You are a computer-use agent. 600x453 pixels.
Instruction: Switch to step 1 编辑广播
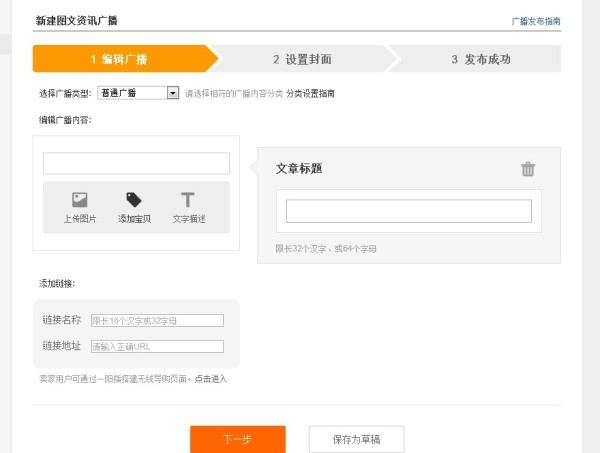click(120, 59)
